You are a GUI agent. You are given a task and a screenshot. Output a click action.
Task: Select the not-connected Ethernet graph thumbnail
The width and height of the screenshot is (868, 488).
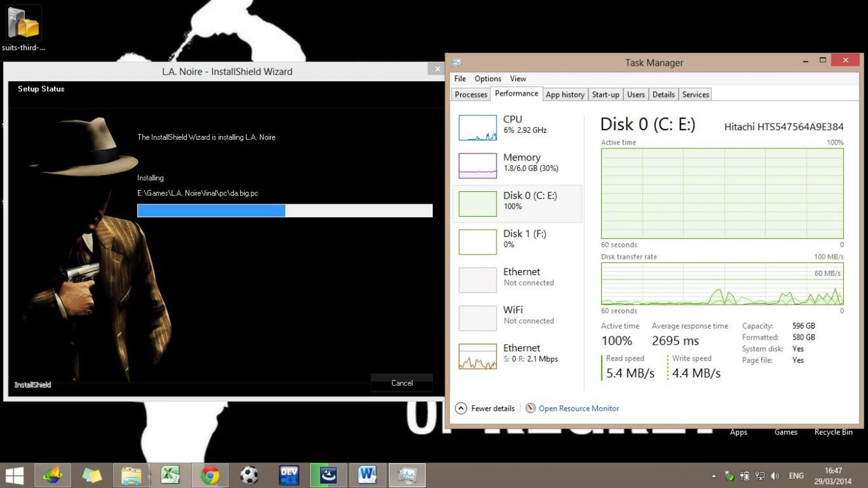(478, 280)
